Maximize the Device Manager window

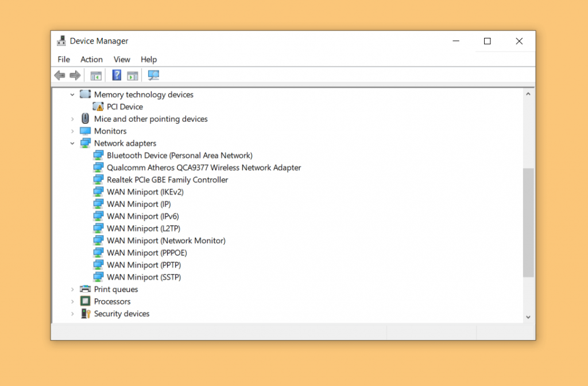[487, 41]
